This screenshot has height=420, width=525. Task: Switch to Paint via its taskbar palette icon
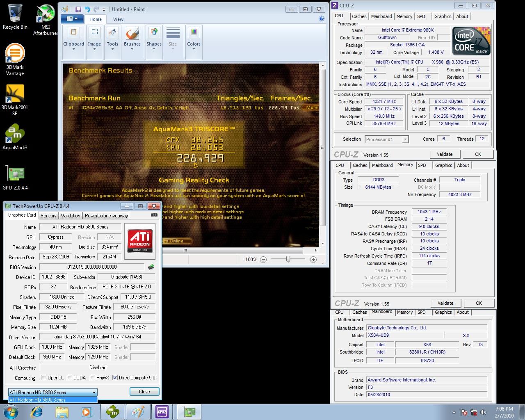click(x=137, y=412)
